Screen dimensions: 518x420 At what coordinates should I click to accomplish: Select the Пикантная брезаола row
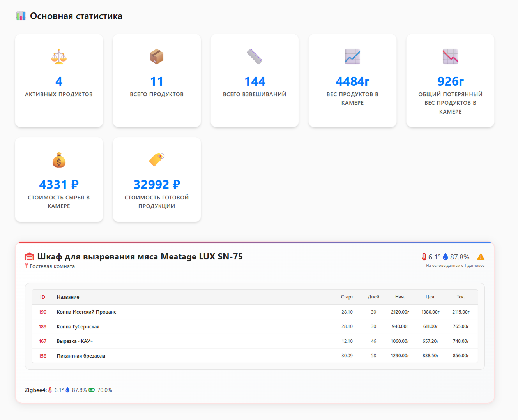[x=81, y=356]
